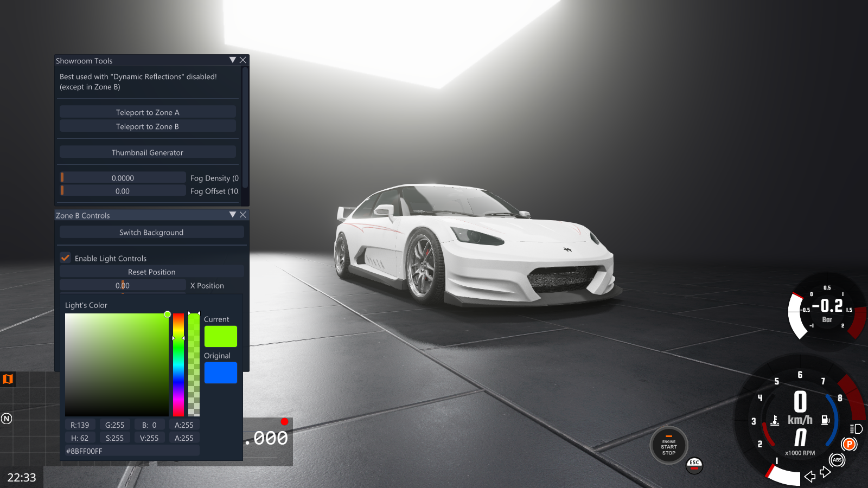
Task: Click the B: 0 blue value field
Action: click(150, 425)
